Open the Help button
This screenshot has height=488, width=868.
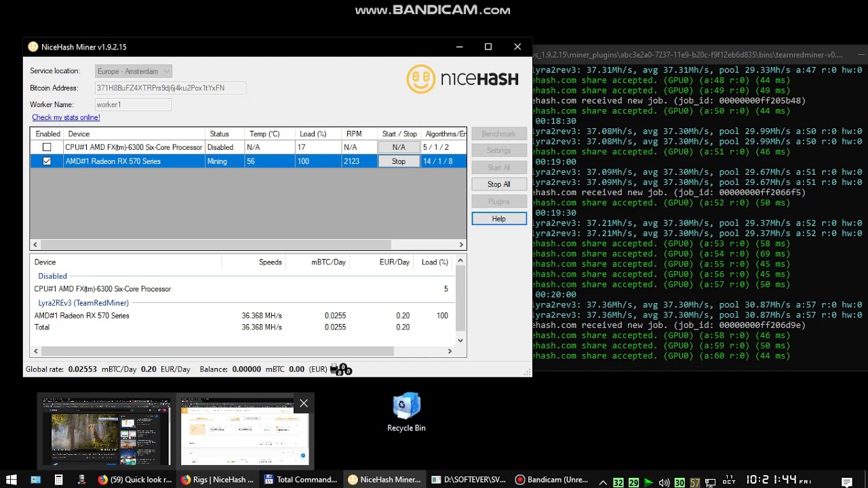[x=498, y=218]
